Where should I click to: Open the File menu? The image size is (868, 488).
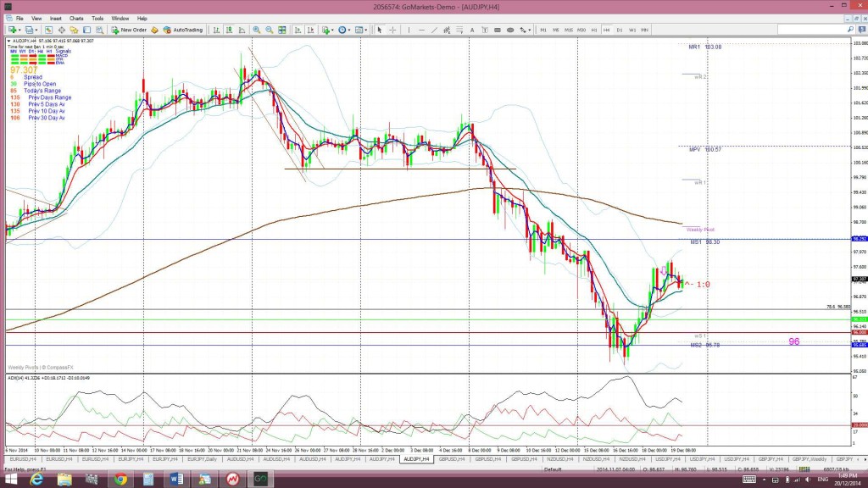pos(19,19)
